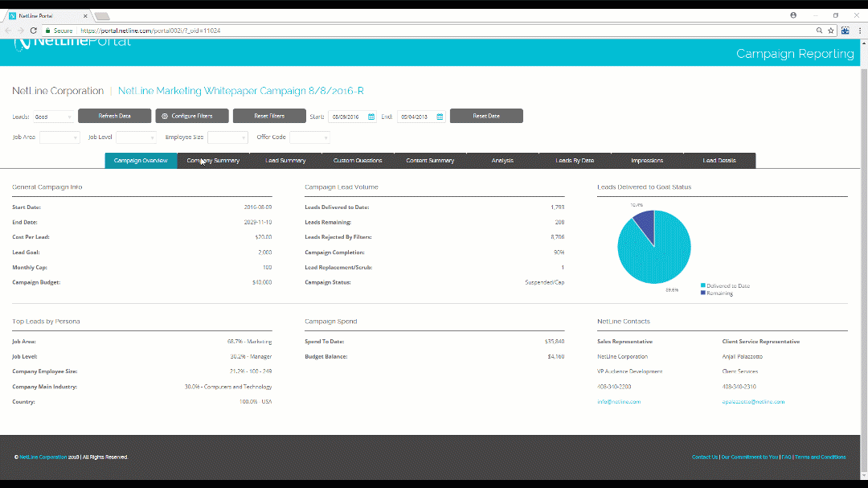
Task: Open the Lead Details tab
Action: (719, 161)
